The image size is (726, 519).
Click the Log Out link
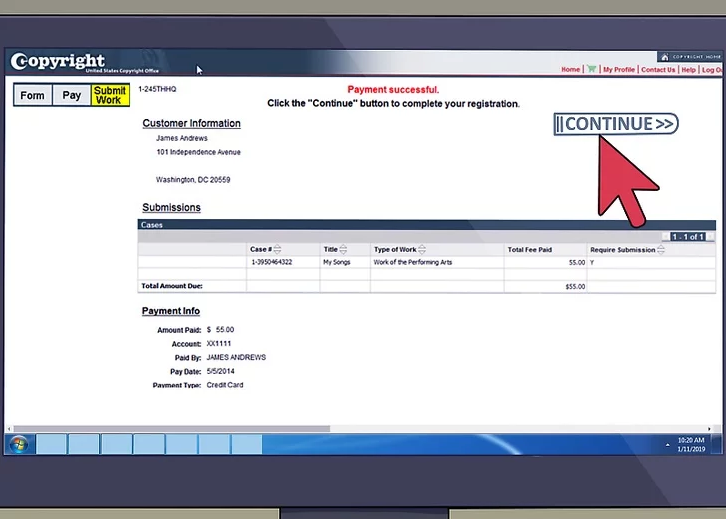(712, 70)
